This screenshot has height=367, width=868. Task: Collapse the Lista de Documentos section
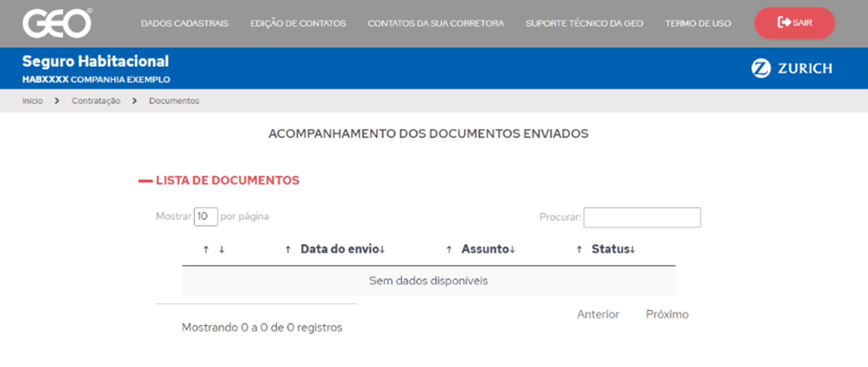(219, 180)
